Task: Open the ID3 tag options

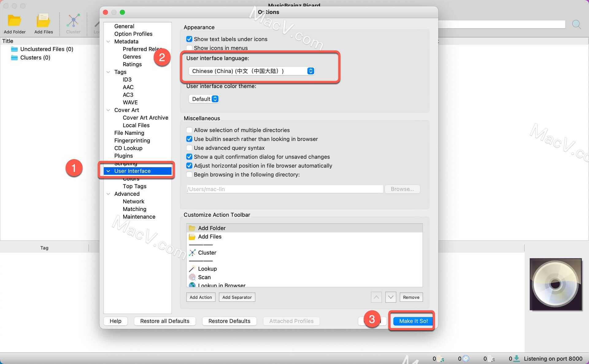Action: [127, 80]
